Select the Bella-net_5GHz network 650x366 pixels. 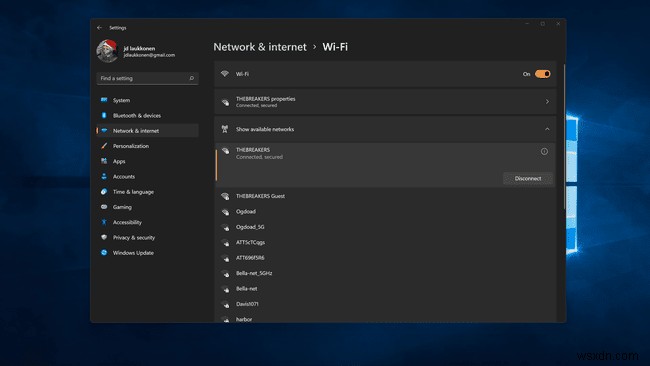click(x=385, y=273)
